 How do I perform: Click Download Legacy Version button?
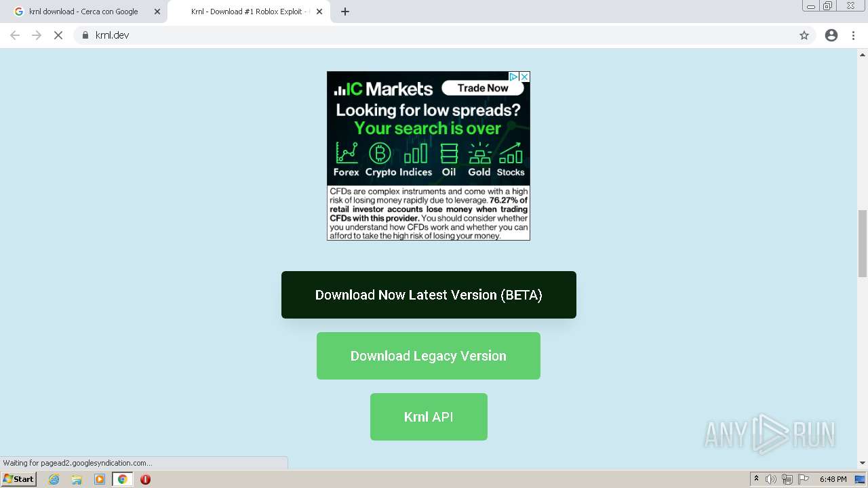pyautogui.click(x=429, y=356)
